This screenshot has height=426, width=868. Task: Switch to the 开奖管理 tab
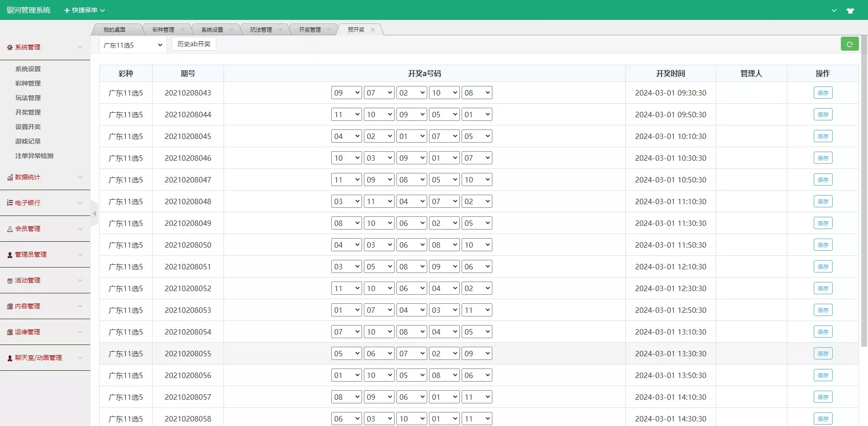pos(310,30)
